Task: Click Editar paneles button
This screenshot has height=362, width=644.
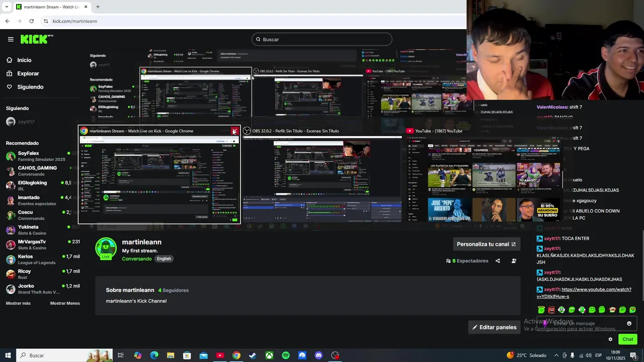Action: click(x=494, y=327)
